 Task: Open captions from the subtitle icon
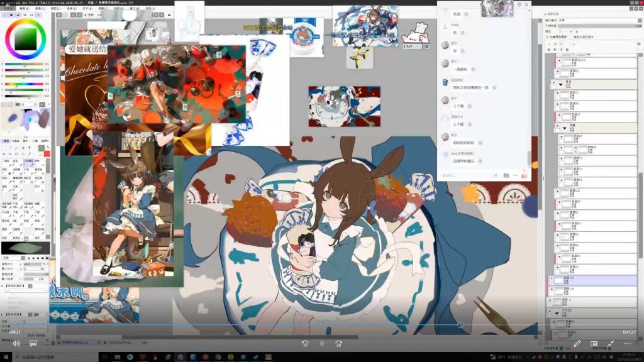33,344
